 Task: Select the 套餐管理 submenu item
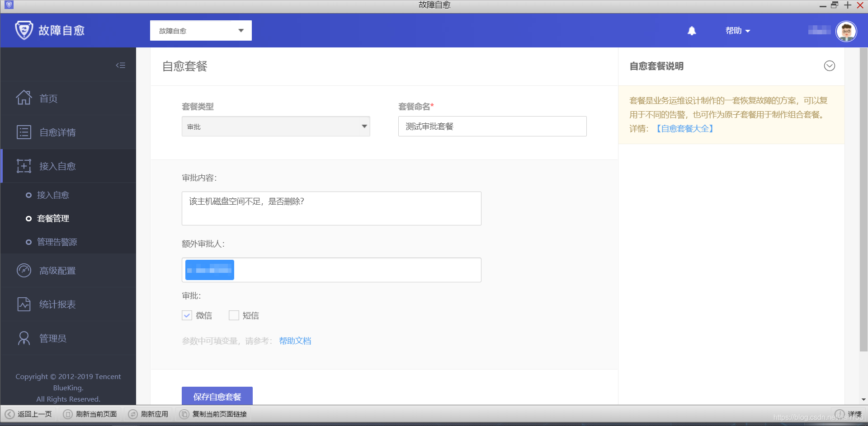pos(53,219)
